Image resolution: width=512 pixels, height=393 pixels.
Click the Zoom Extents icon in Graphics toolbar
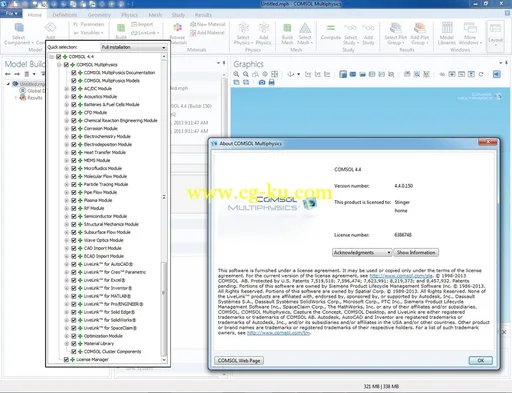click(x=274, y=74)
